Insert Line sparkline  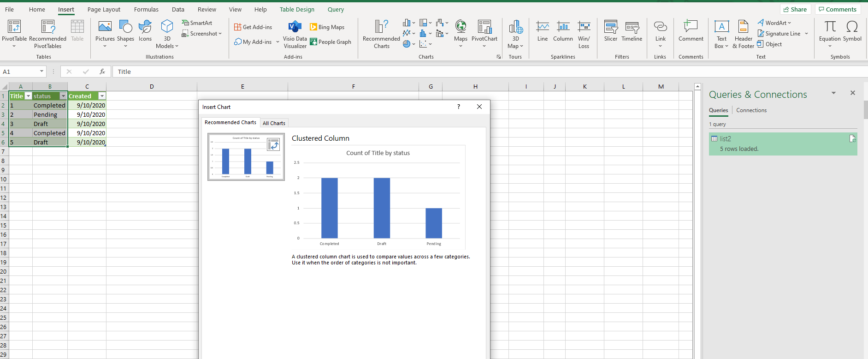(x=543, y=31)
